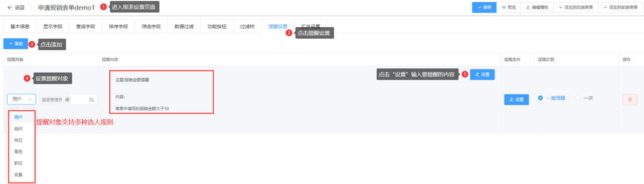Click the 操作 column header
644x184 pixels.
[626, 59]
